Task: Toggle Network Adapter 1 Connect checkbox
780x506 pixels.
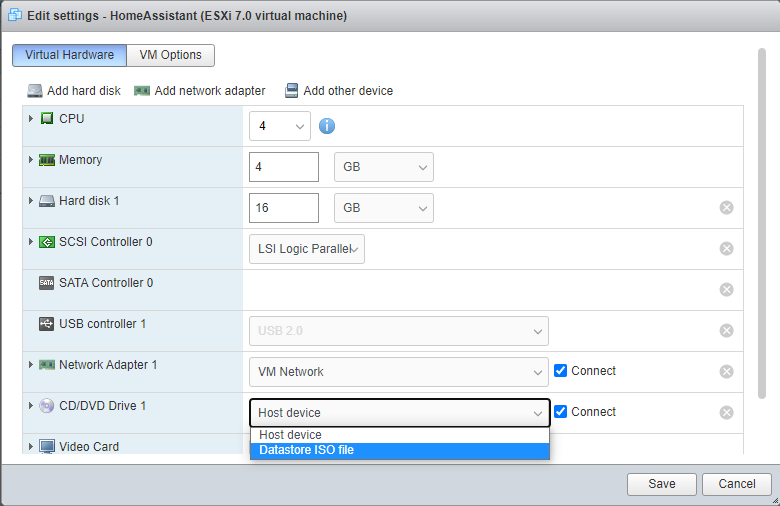Action: point(561,371)
